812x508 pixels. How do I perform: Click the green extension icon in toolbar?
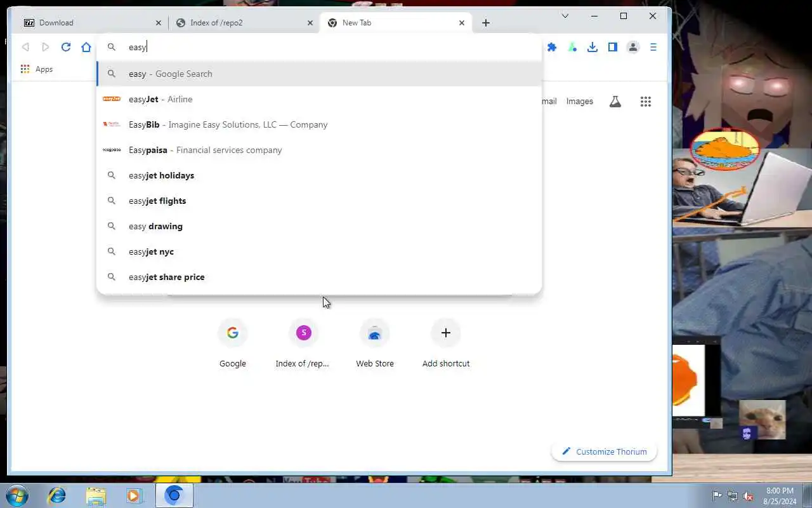pyautogui.click(x=572, y=47)
